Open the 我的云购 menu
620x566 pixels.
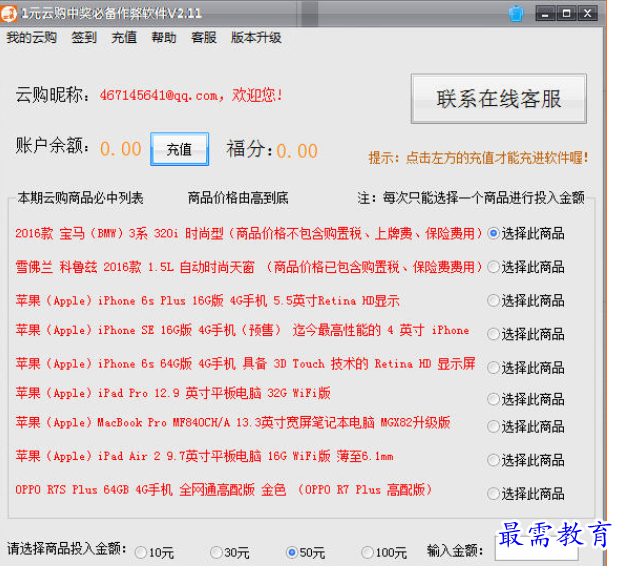pos(32,38)
